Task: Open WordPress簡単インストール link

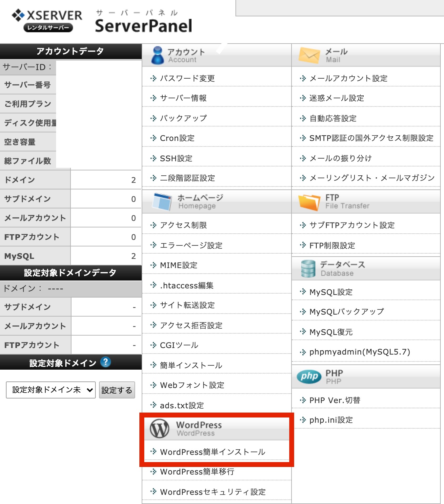Action: click(213, 452)
